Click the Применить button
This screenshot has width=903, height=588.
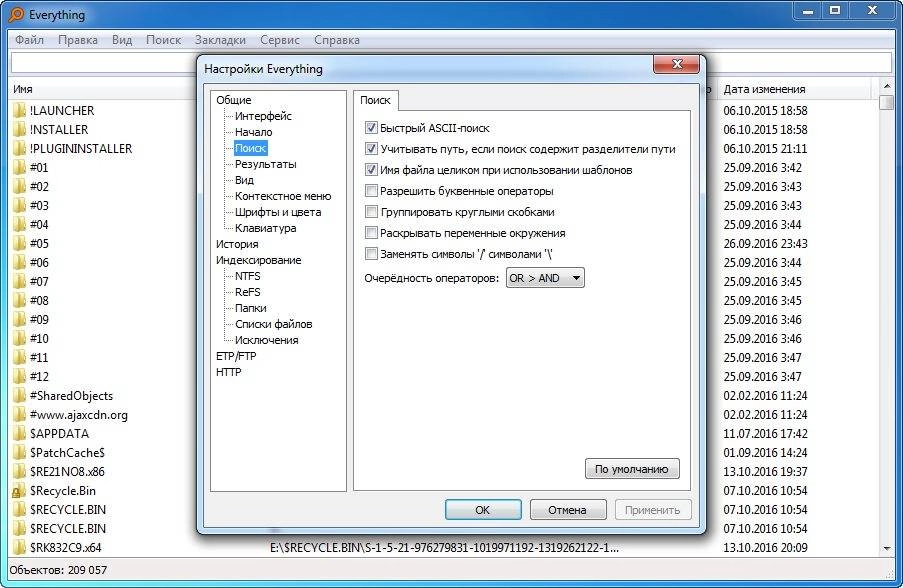click(652, 510)
